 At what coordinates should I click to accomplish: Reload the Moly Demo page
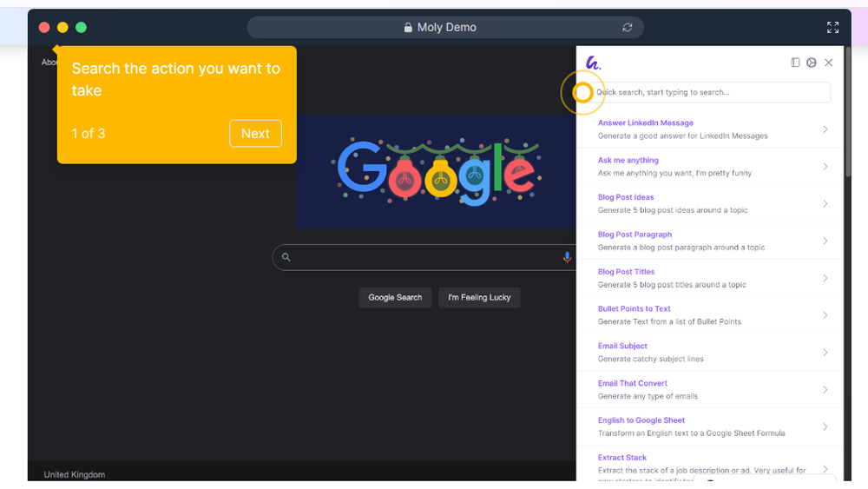click(628, 27)
